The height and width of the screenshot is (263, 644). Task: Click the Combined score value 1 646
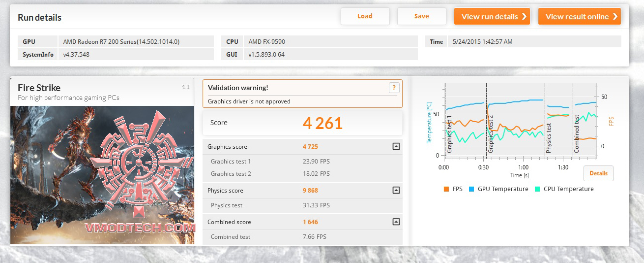tap(310, 222)
